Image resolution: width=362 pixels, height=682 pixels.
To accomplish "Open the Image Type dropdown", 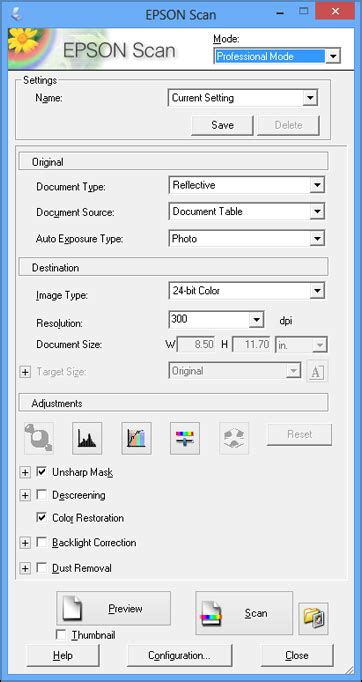I will [246, 291].
